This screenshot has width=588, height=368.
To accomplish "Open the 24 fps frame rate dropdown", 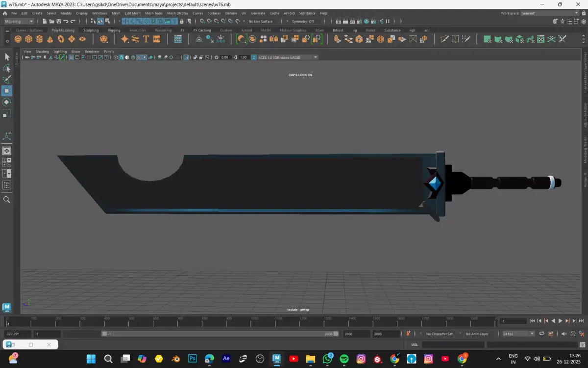I will [518, 334].
